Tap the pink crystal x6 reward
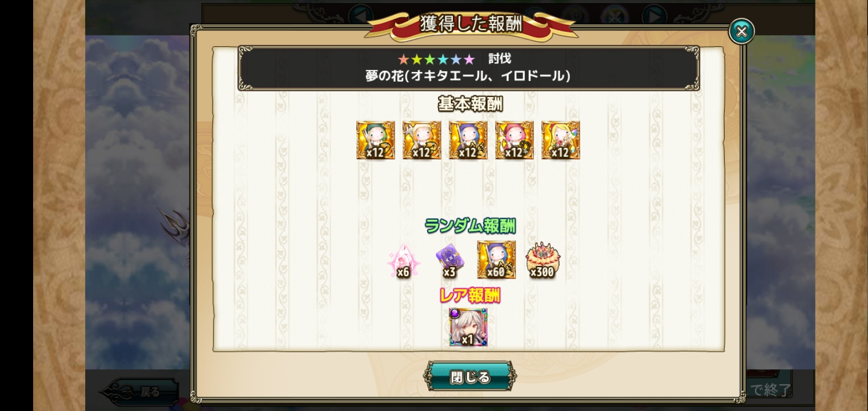Viewport: 868px width, 411px height. [x=404, y=261]
